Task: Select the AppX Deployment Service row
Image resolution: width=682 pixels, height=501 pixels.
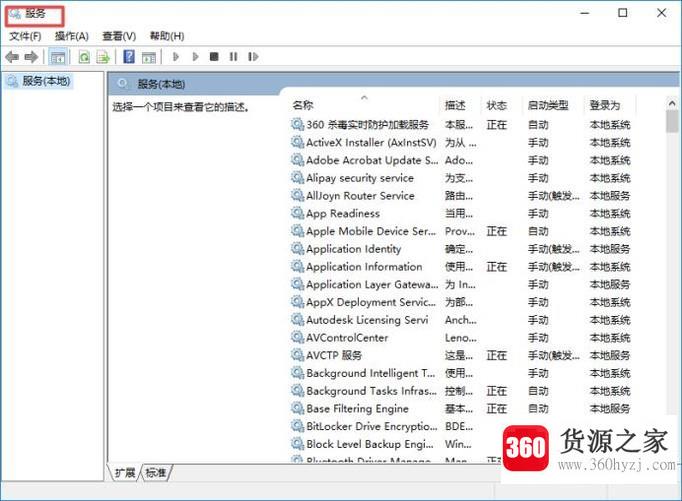Action: point(460,302)
